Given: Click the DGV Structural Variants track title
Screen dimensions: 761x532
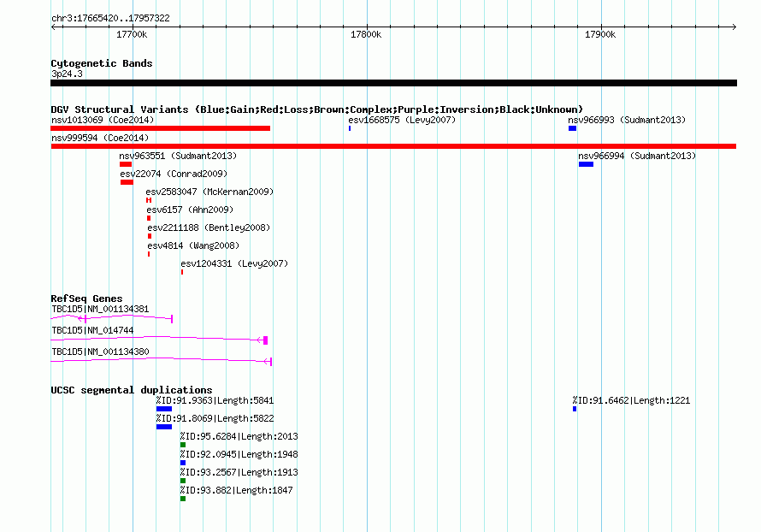Looking at the screenshot, I should tap(317, 109).
